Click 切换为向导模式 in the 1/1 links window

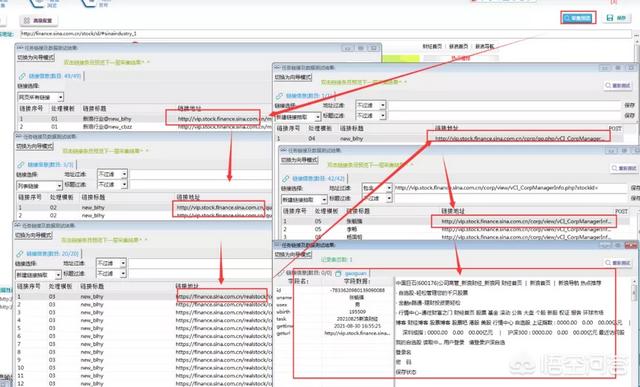click(293, 77)
